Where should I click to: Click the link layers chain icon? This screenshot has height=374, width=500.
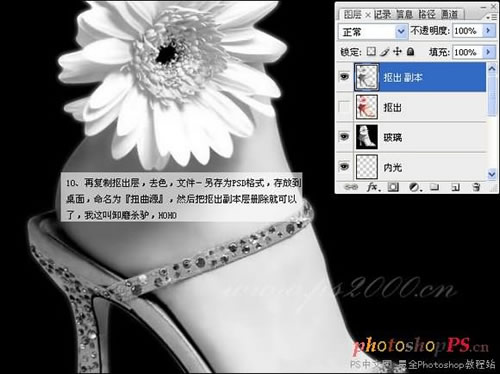(350, 187)
